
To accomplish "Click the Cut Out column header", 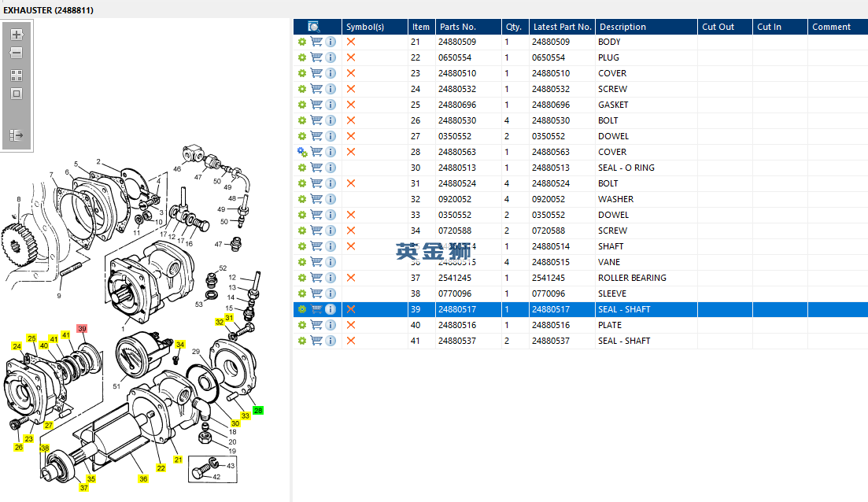I will click(726, 27).
